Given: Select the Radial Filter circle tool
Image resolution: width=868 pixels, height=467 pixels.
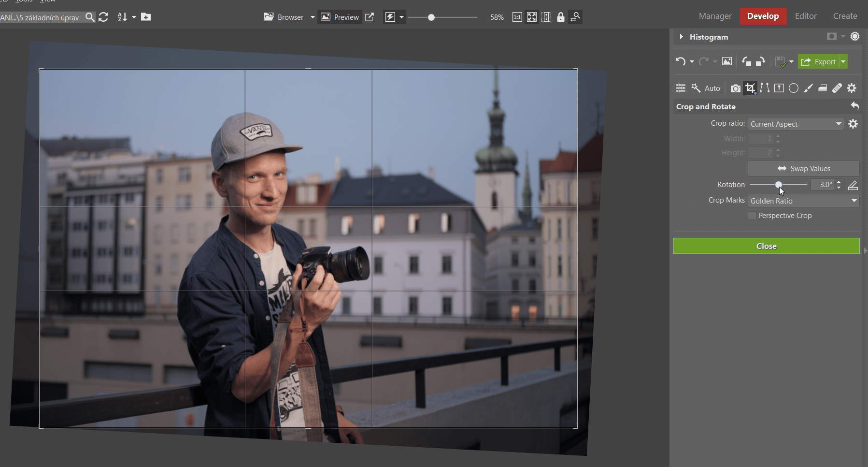Looking at the screenshot, I should pyautogui.click(x=794, y=88).
